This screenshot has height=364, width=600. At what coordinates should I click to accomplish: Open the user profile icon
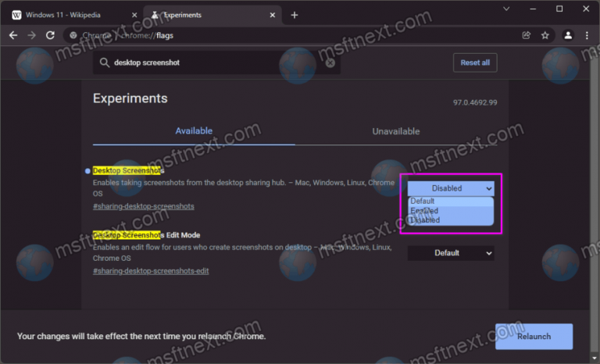568,35
